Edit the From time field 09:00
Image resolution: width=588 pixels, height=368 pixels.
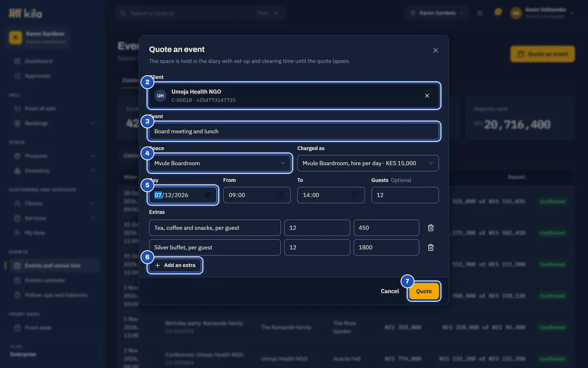[257, 195]
